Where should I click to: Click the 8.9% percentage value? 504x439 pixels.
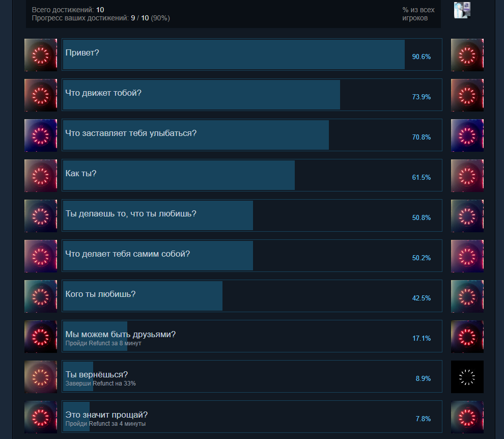click(x=424, y=378)
